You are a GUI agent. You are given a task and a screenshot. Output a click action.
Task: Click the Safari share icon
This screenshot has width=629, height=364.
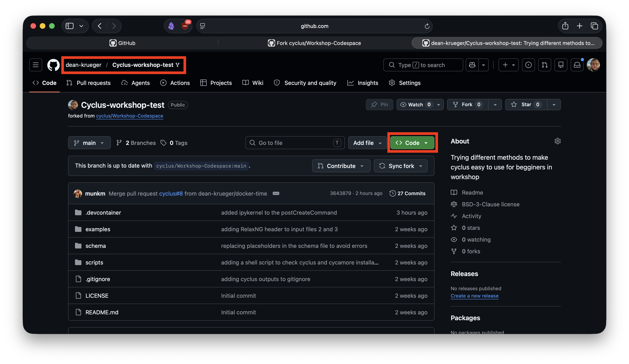(565, 26)
